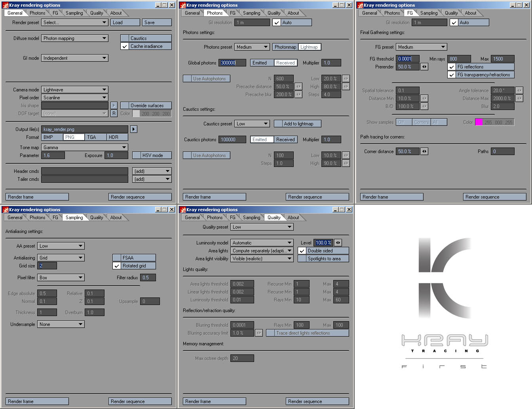Click Render sequence in the Final Gathering window

[x=495, y=197]
